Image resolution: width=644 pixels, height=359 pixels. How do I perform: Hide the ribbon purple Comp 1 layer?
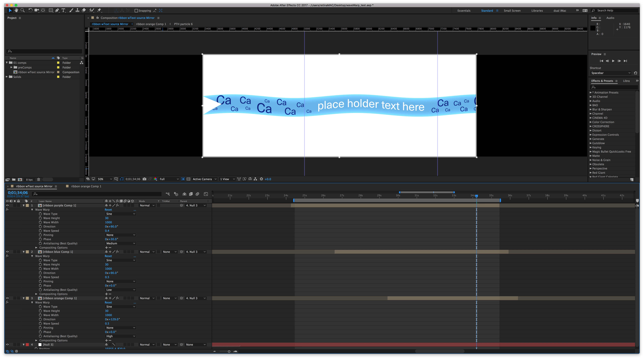point(7,205)
